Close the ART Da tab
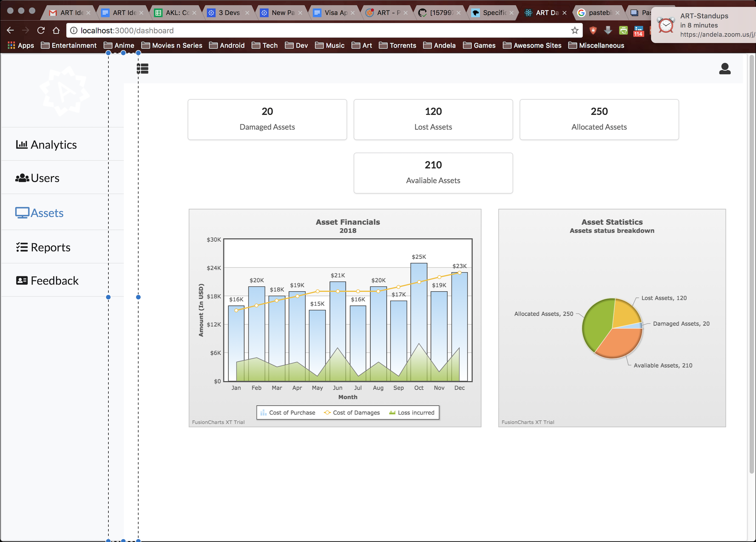Viewport: 756px width, 542px height. [x=564, y=13]
